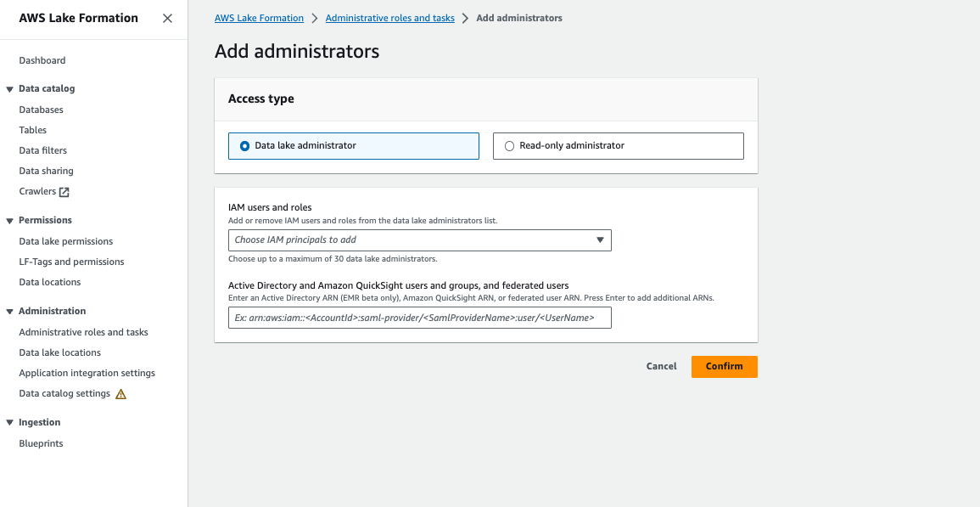Click the dropdown arrow for IAM principals

click(x=600, y=240)
